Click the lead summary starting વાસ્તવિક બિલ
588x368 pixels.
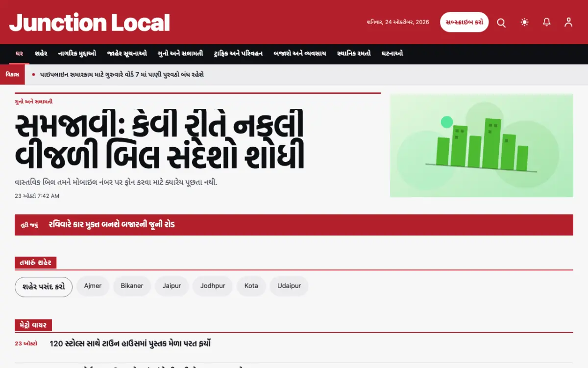(116, 183)
